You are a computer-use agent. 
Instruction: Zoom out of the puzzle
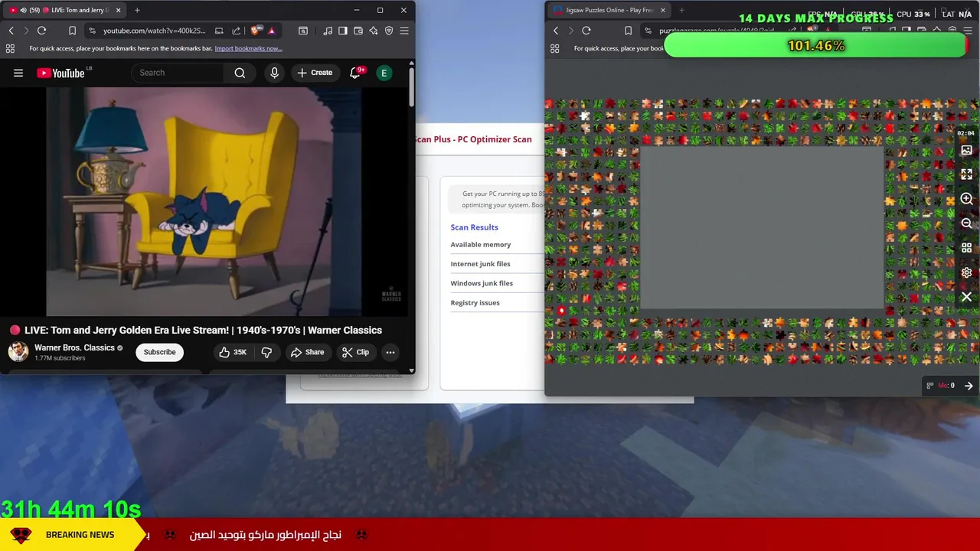point(966,223)
